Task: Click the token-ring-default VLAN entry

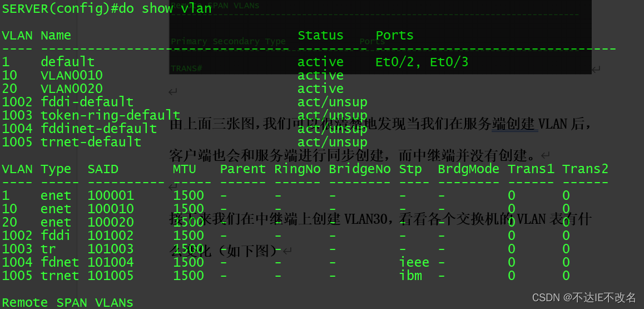Action: pyautogui.click(x=111, y=115)
